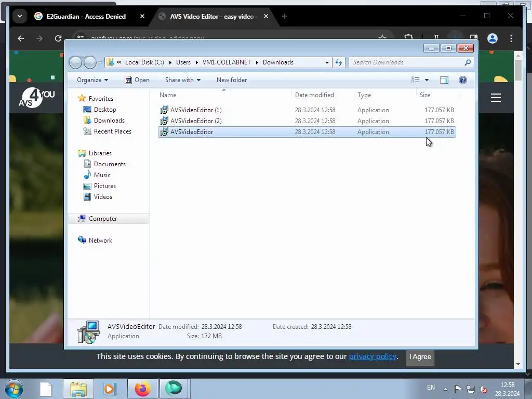Open AVS4YOU hamburger menu
The width and height of the screenshot is (532, 399).
496,98
